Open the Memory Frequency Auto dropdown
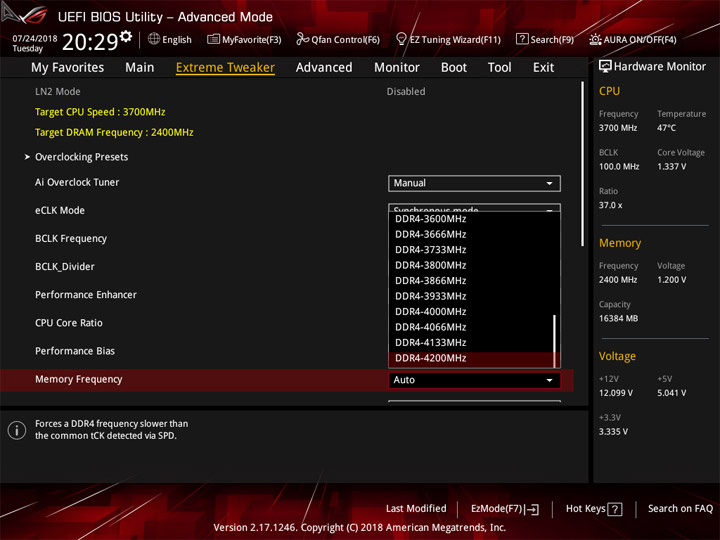 click(474, 380)
